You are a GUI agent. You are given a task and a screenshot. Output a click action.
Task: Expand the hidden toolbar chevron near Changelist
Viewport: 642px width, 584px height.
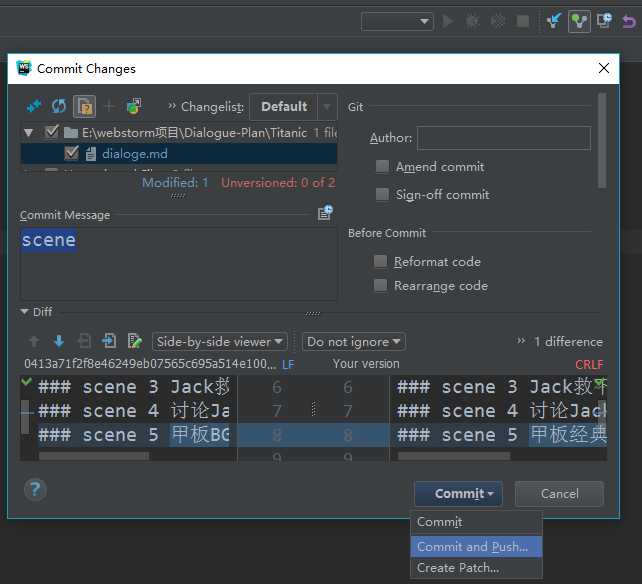(x=172, y=106)
